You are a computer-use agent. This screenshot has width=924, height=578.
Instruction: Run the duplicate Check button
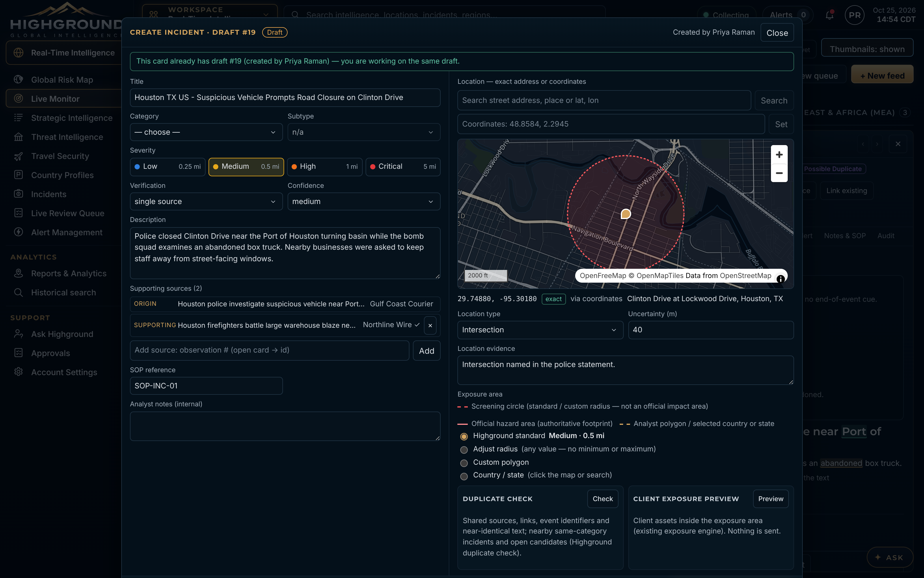pos(603,499)
